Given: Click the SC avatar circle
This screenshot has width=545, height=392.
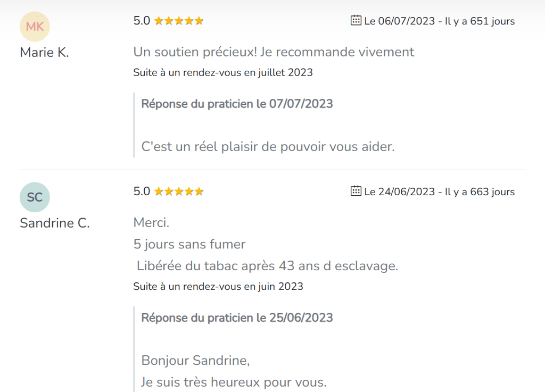Looking at the screenshot, I should 35,197.
